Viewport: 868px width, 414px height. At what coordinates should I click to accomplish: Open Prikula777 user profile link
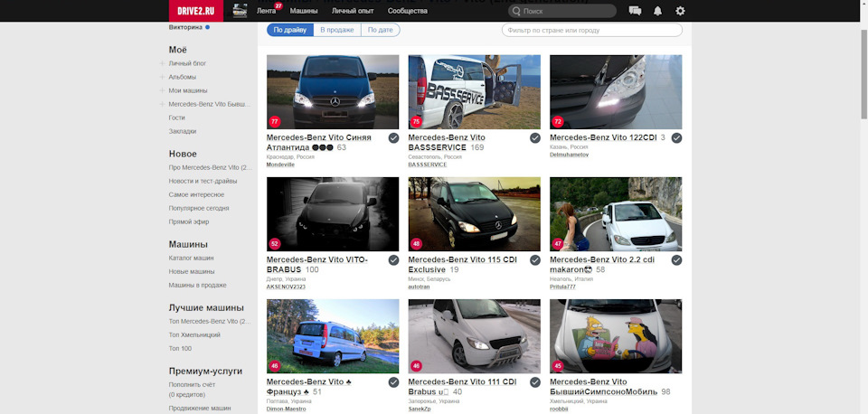click(563, 287)
